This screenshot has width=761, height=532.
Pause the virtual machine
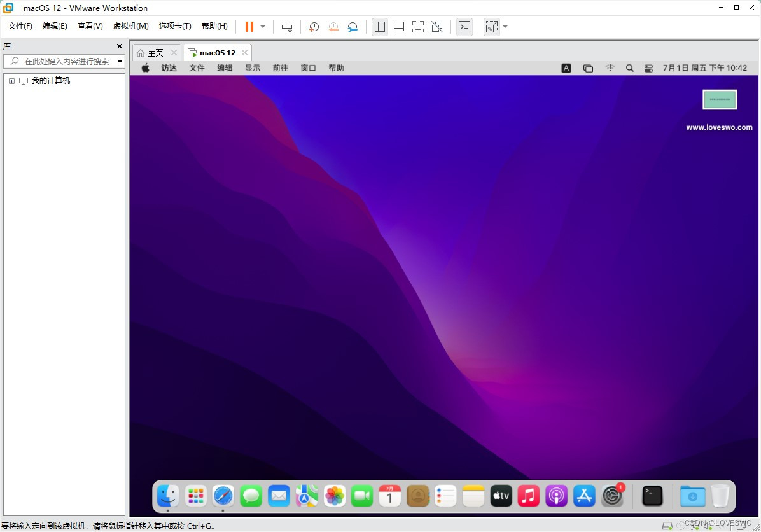coord(249,27)
